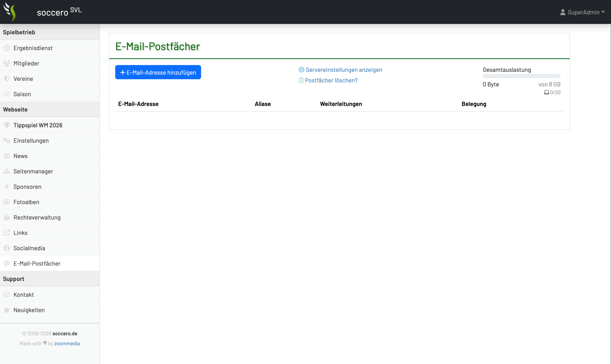Click the Aliase column header
Image resolution: width=611 pixels, height=364 pixels.
click(x=263, y=104)
